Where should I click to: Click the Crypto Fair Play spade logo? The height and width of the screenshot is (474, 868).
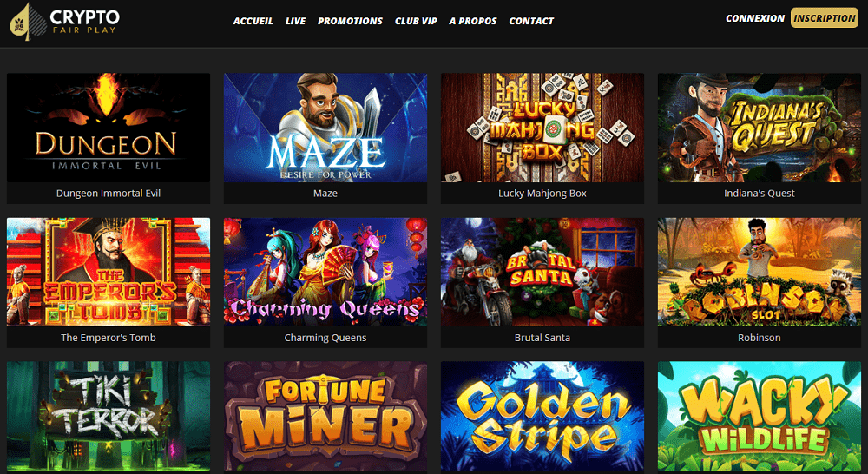point(29,21)
